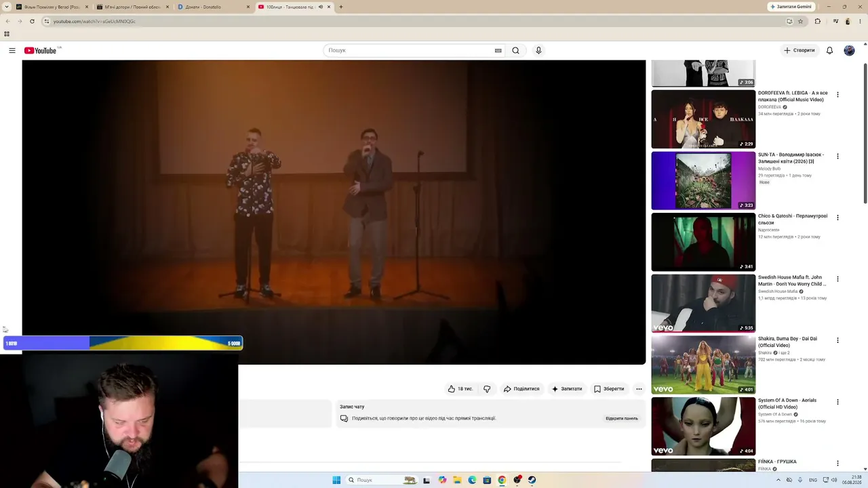Open the apps grid in bookmarks bar
The image size is (868, 488).
(7, 34)
